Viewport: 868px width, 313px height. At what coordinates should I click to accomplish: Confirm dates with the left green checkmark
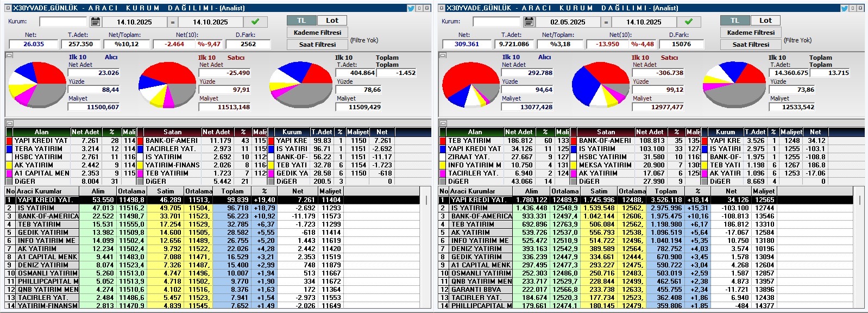click(255, 22)
